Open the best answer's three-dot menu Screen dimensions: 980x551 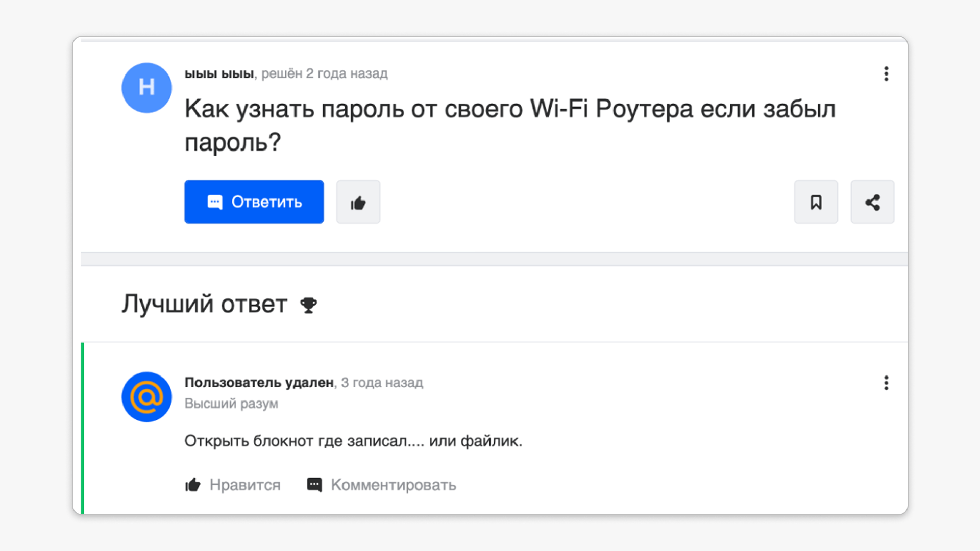[x=886, y=383]
